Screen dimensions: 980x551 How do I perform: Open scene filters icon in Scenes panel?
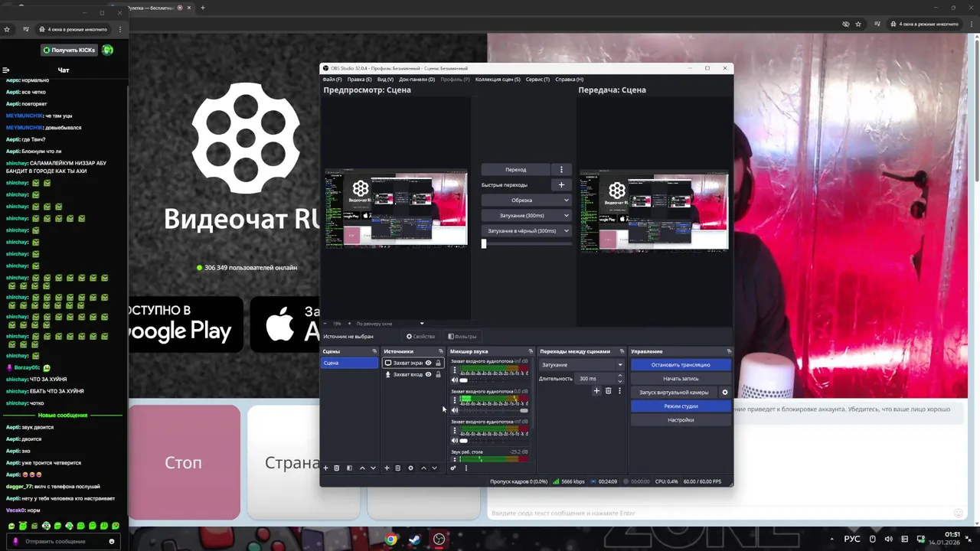(349, 468)
